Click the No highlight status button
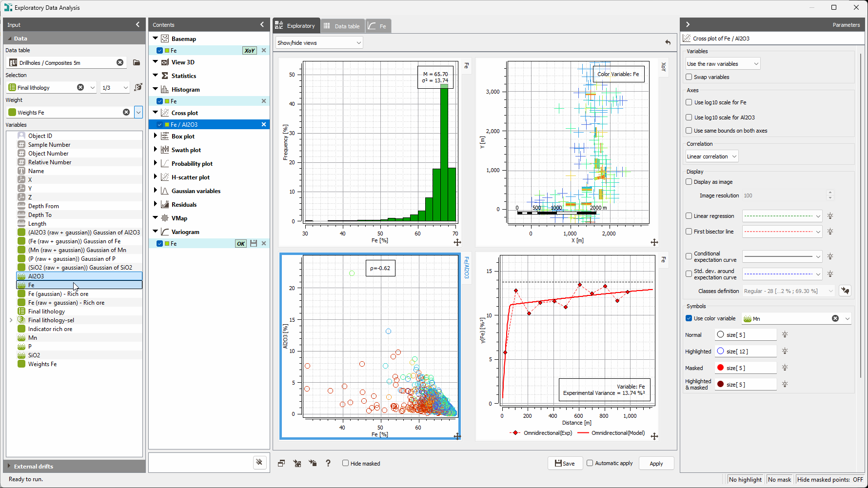Image resolution: width=868 pixels, height=488 pixels. pyautogui.click(x=745, y=479)
